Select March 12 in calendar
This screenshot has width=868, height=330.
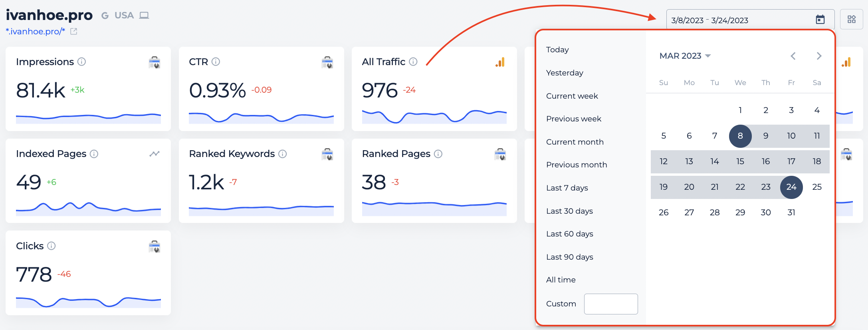pos(664,161)
